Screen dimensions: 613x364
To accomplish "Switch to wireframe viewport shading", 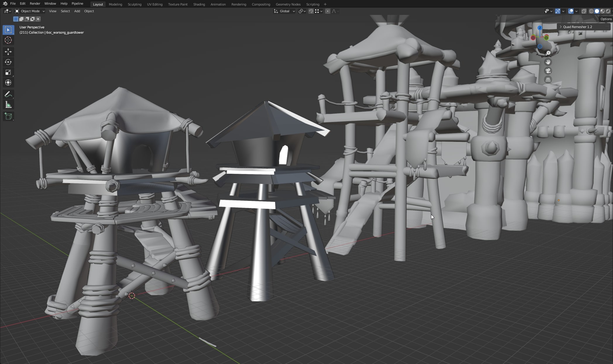I will point(591,11).
